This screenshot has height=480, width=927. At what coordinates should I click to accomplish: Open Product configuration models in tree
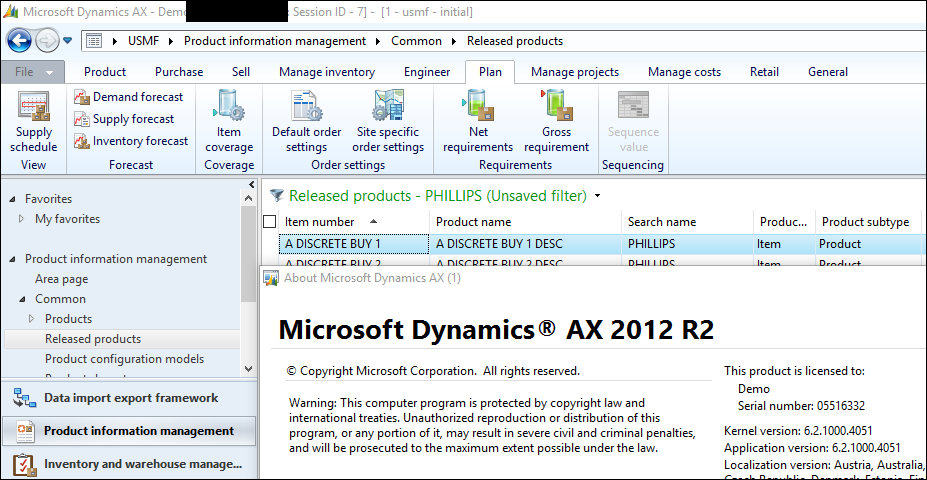pos(124,359)
